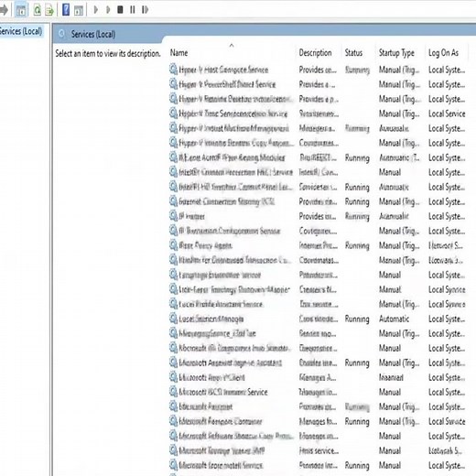Click the Services (Local) pane header icon
The image size is (476, 476).
62,34
